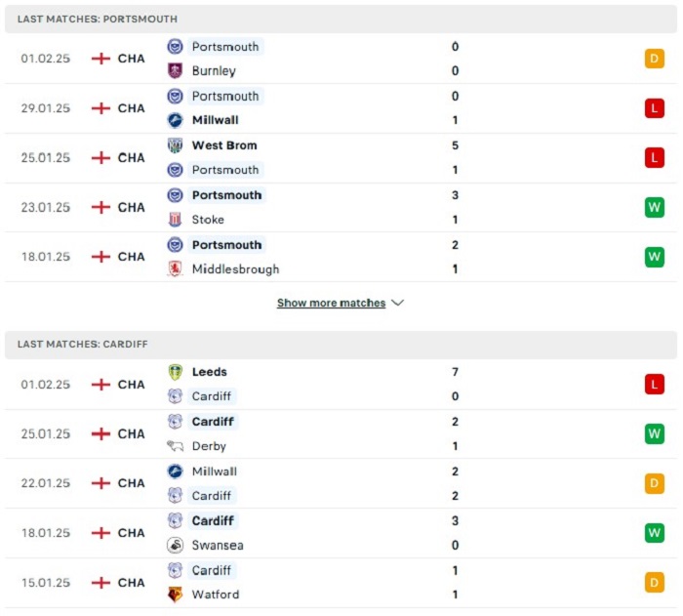Image resolution: width=683 pixels, height=616 pixels.
Task: Click the draw badge for Portsmouth vs Burnley
Action: tap(655, 59)
